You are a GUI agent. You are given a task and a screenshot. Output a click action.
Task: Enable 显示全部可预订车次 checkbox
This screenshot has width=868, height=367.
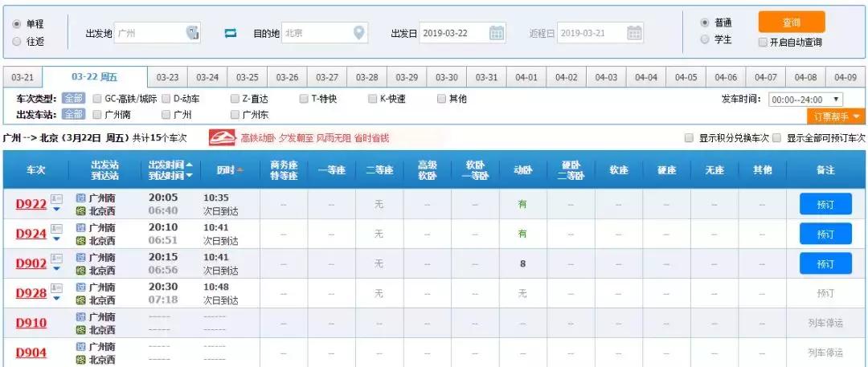(777, 138)
